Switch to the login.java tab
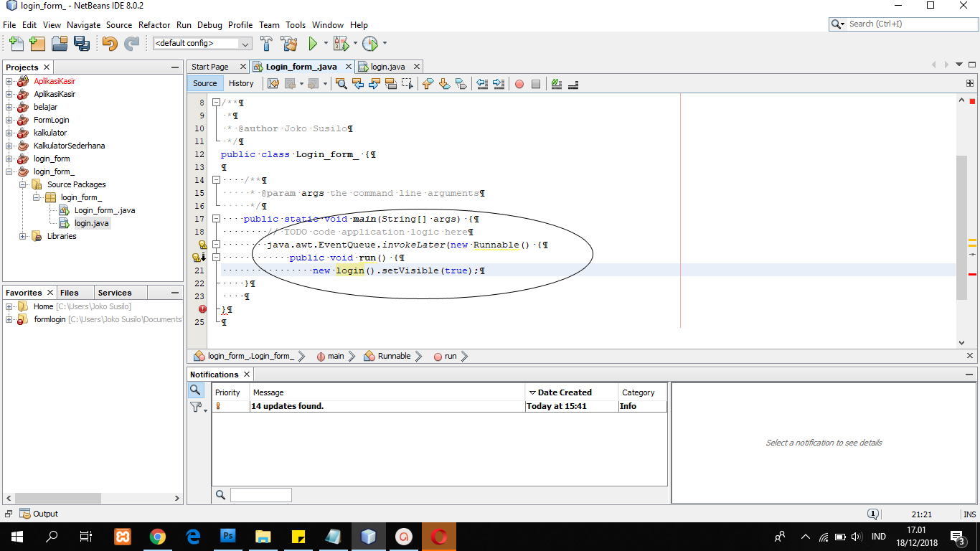 click(387, 66)
